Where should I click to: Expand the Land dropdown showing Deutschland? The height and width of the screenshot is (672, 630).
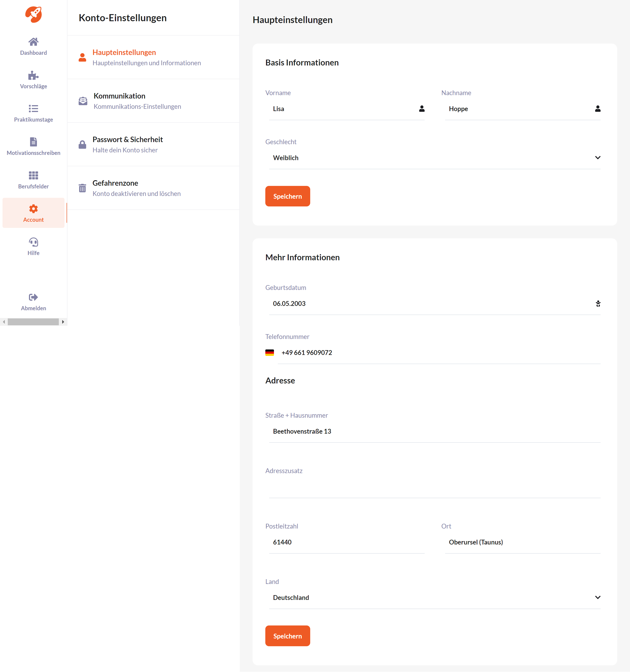click(x=435, y=598)
